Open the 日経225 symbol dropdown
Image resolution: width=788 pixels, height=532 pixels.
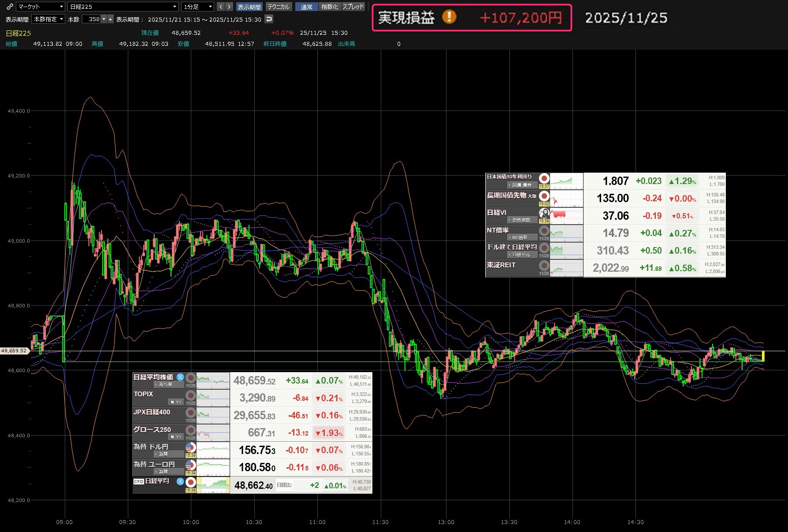click(123, 7)
